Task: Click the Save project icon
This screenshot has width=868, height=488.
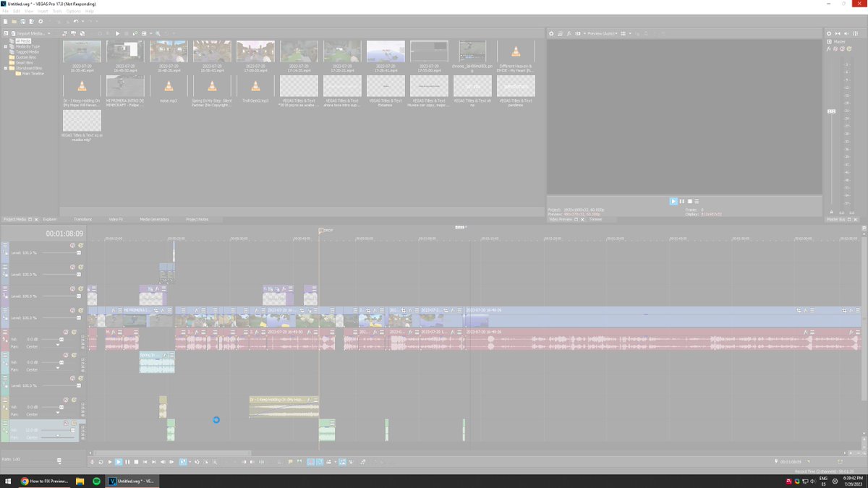Action: tap(22, 22)
